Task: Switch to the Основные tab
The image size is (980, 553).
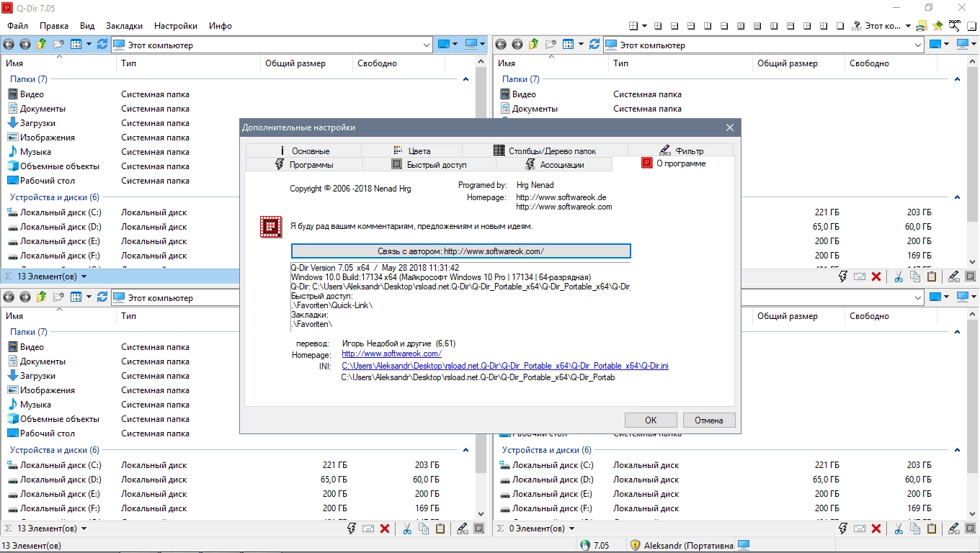Action: tap(303, 151)
